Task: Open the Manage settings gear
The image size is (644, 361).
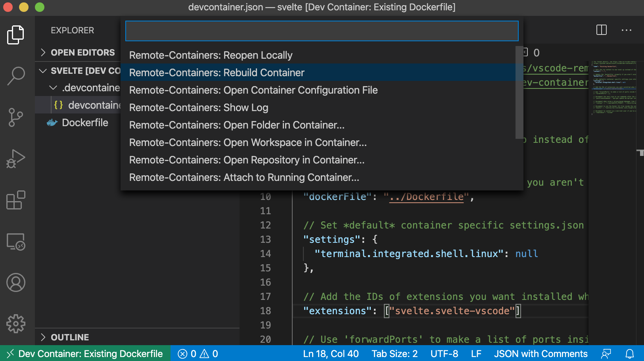Action: pos(16,324)
